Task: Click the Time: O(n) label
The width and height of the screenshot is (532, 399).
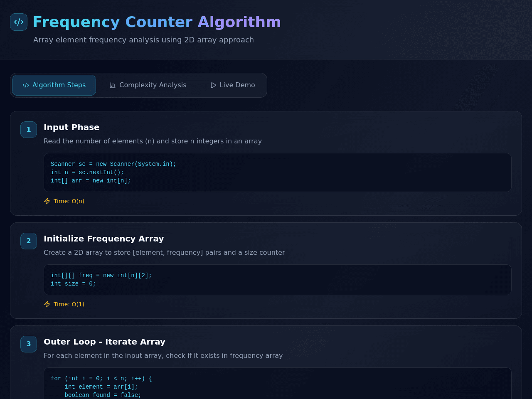Action: click(69, 201)
